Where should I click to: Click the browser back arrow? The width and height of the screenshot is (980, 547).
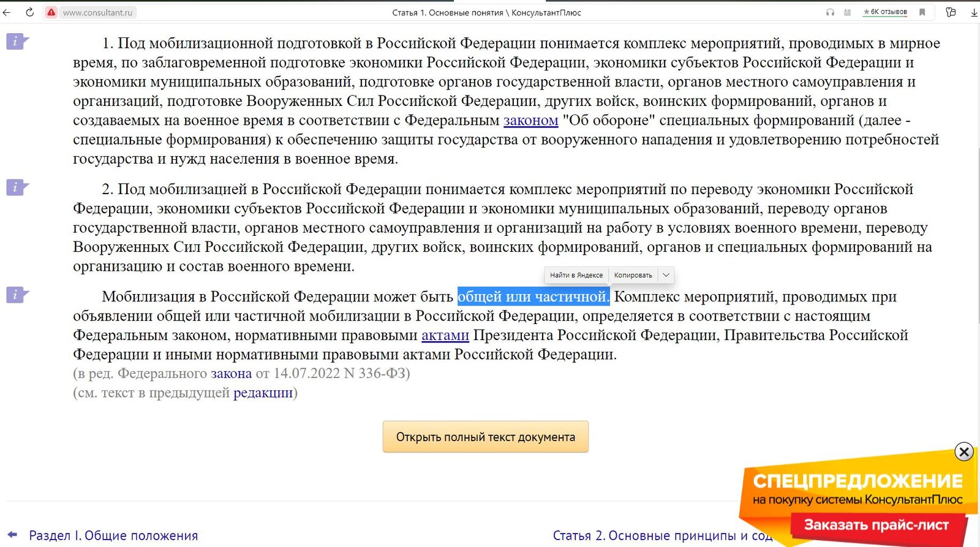pos(7,12)
